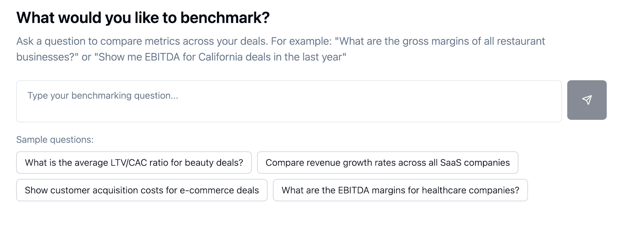The width and height of the screenshot is (644, 225).
Task: Click the "Type your benchmarking question..." placeholder
Action: (x=103, y=96)
